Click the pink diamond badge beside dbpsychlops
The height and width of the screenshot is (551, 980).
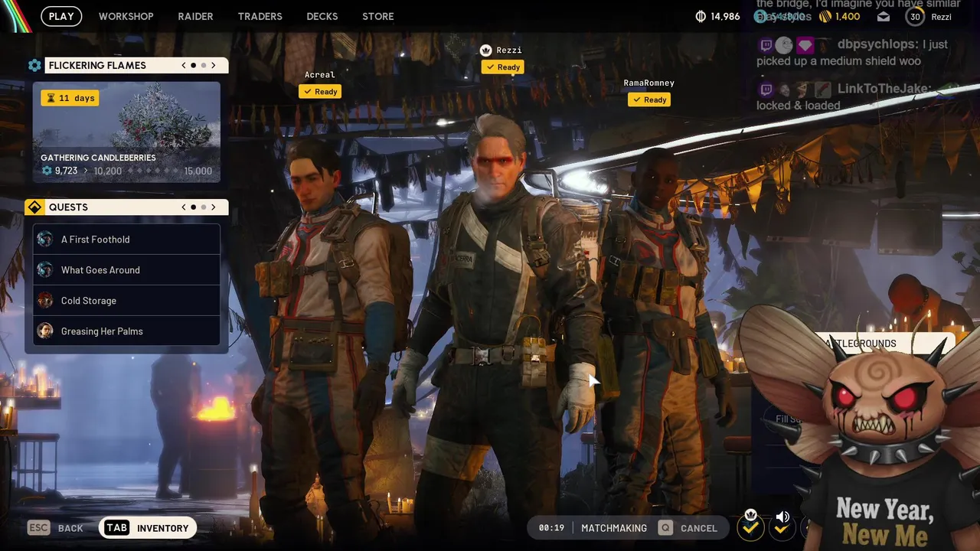[x=805, y=45]
